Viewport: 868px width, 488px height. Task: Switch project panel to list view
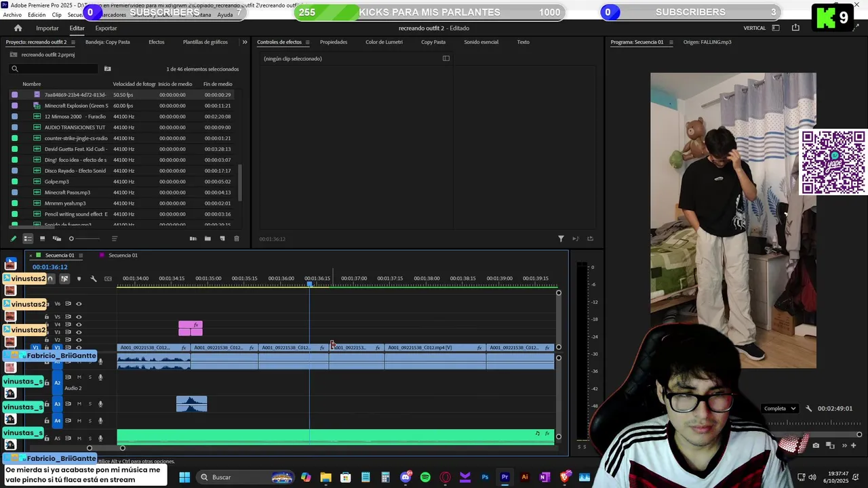(28, 239)
